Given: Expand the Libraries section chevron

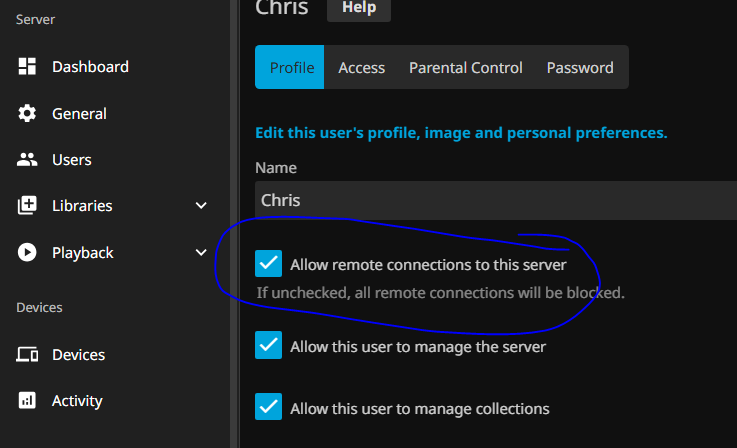Looking at the screenshot, I should click(x=201, y=206).
